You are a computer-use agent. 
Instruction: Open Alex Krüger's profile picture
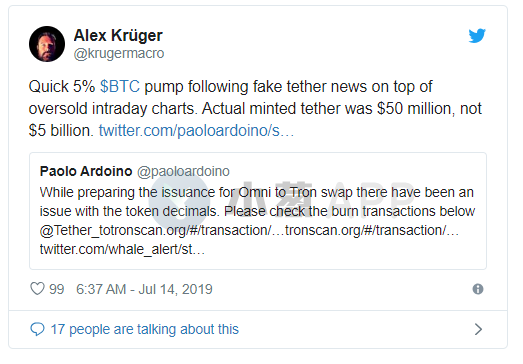47,44
